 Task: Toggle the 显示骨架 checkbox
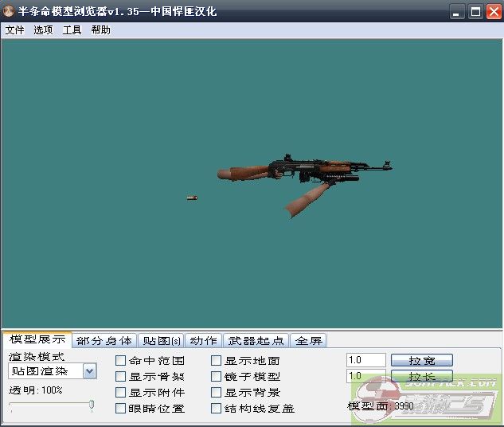click(x=121, y=377)
